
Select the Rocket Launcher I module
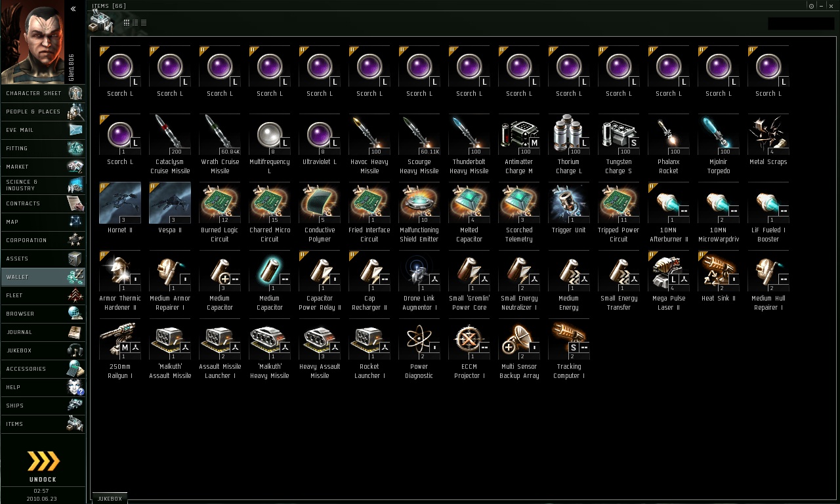369,349
